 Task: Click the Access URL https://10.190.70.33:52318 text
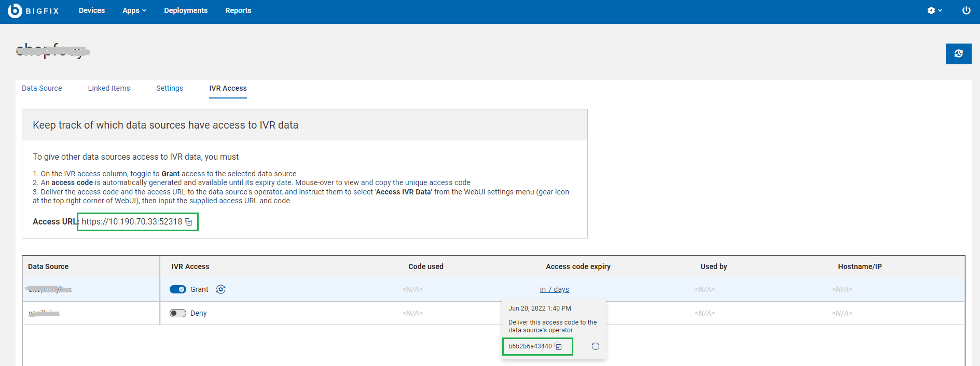132,222
